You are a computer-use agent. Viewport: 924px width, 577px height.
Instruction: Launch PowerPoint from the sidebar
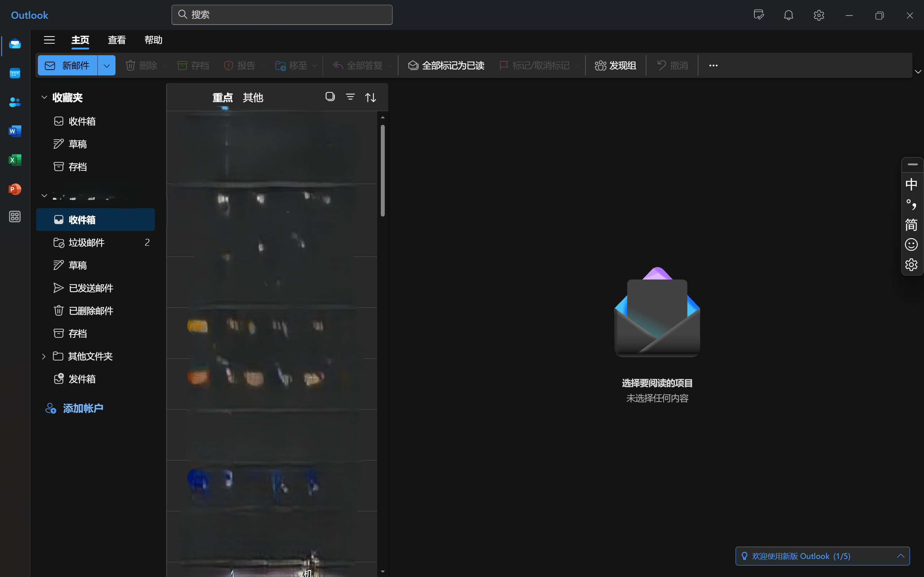tap(14, 189)
